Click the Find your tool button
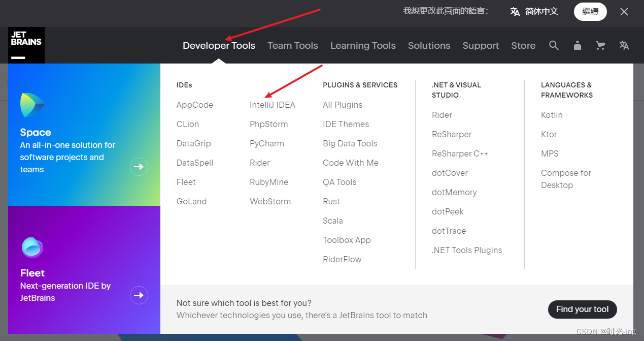Screen dimensions: 644x341 click(x=582, y=309)
